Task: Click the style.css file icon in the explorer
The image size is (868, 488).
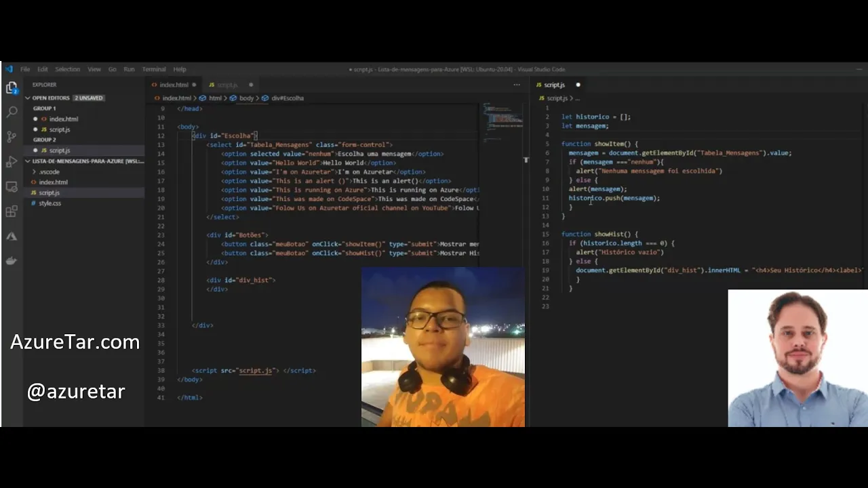Action: tap(34, 203)
